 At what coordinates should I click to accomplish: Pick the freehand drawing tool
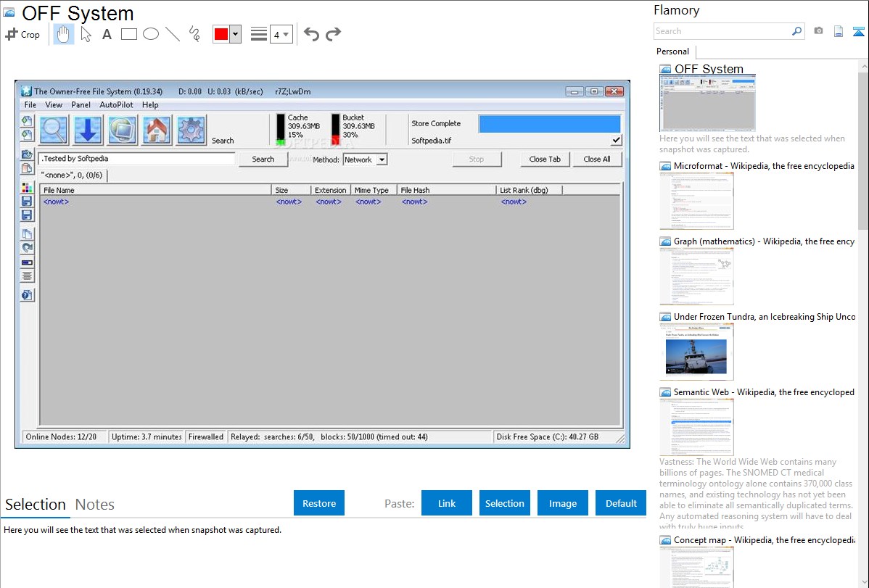pyautogui.click(x=194, y=34)
